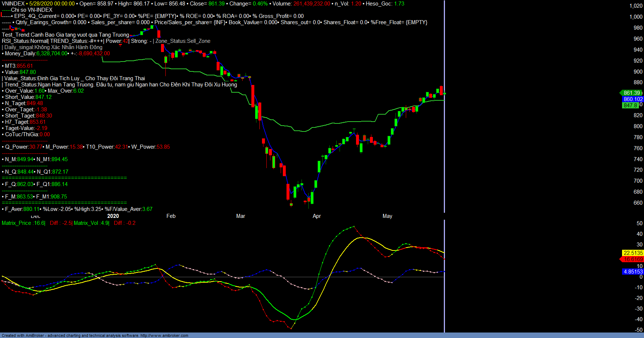Click the amibroker.com URL in the footer
The height and width of the screenshot is (338, 644).
[164, 335]
